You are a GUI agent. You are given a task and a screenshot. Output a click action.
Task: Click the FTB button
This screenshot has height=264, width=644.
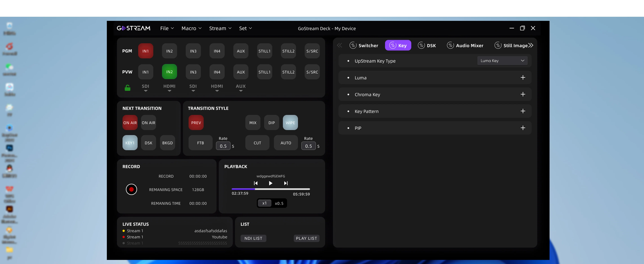coord(200,143)
